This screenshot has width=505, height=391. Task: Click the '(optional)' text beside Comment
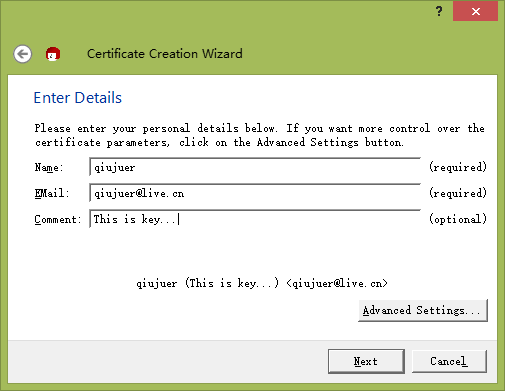tap(458, 219)
